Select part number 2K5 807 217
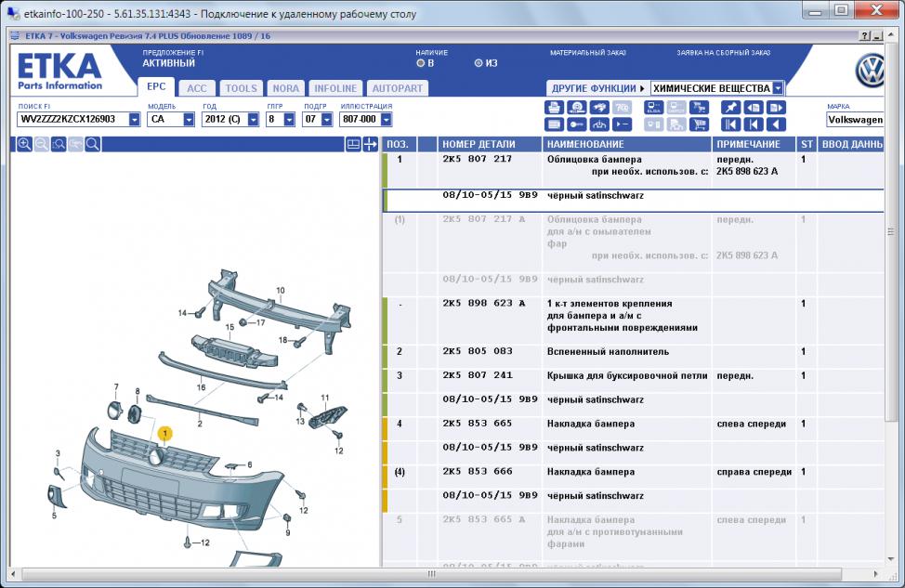The image size is (905, 588). 478,159
